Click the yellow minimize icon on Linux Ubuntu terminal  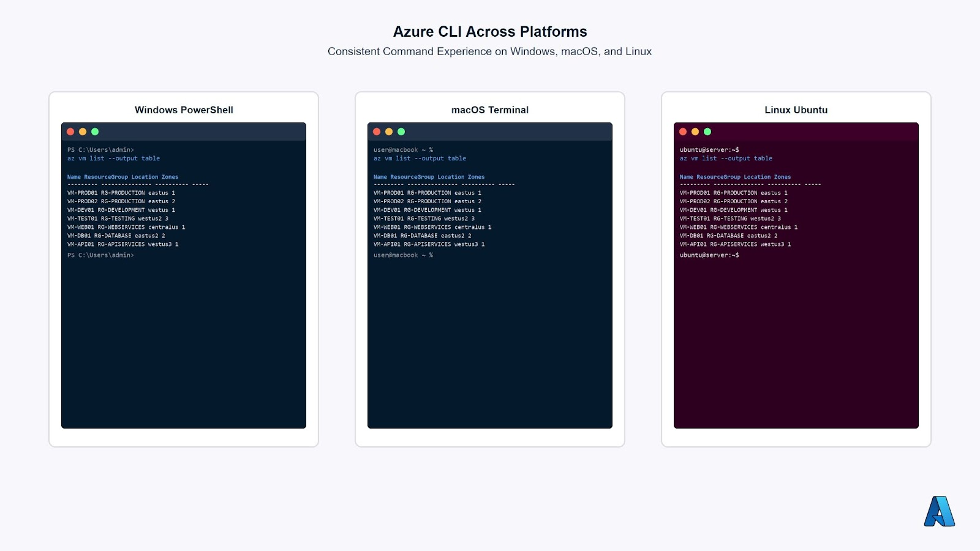point(695,130)
